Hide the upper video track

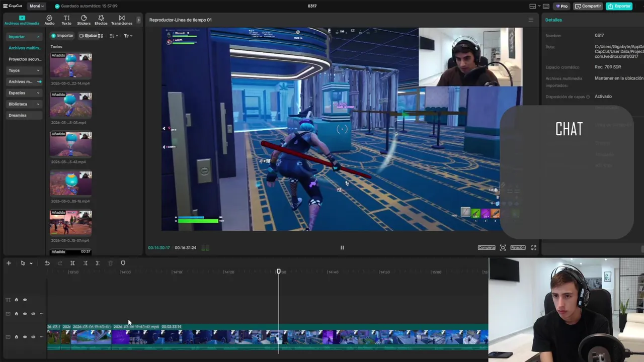click(25, 314)
